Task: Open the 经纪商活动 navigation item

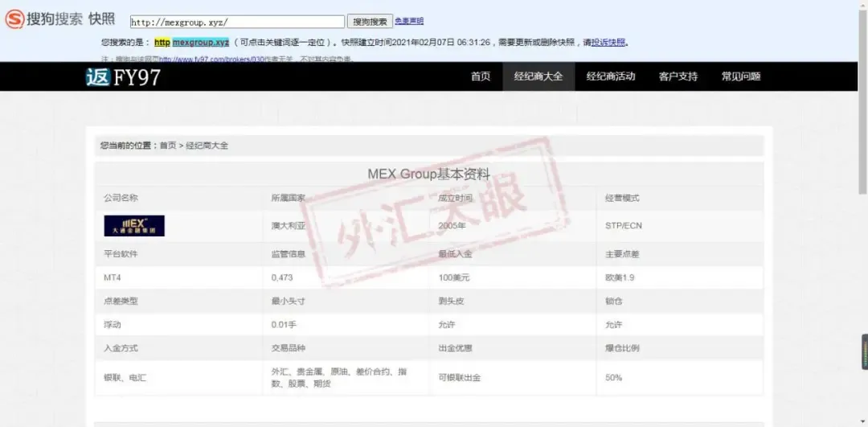Action: (x=611, y=76)
